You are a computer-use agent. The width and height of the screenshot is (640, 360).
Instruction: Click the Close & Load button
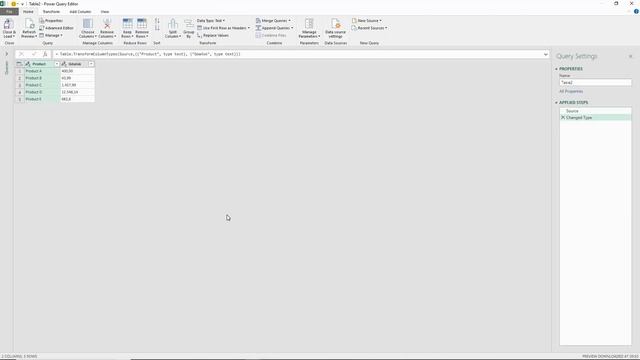pos(9,28)
